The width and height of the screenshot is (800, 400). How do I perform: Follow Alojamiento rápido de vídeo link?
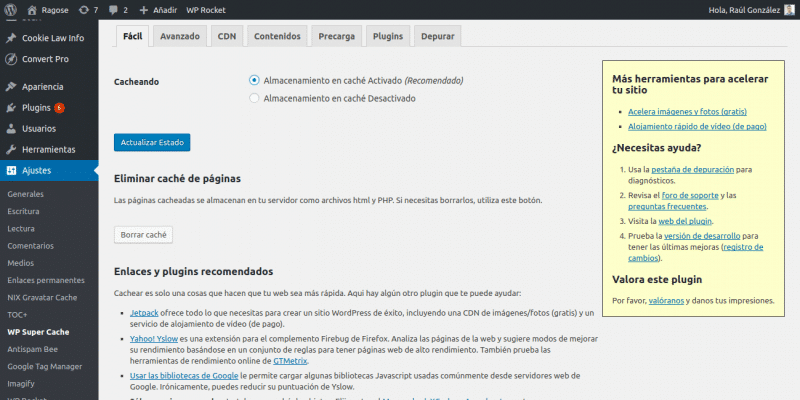coord(697,127)
